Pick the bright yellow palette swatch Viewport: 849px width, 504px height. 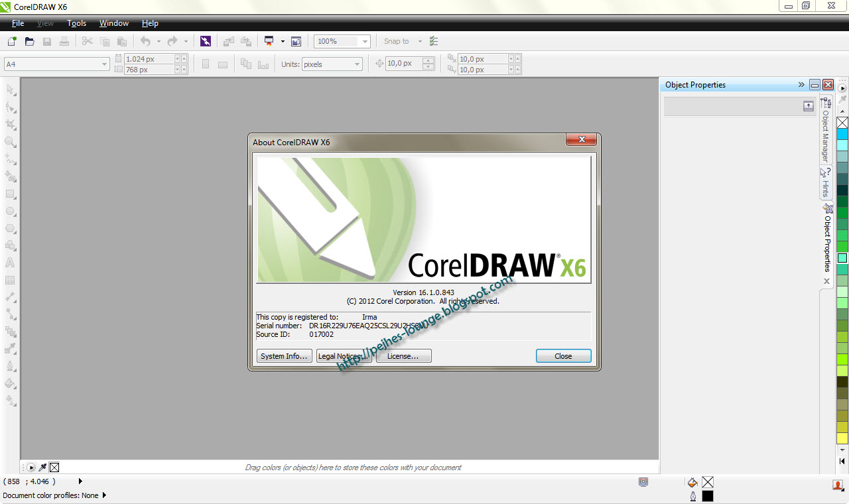tap(842, 438)
